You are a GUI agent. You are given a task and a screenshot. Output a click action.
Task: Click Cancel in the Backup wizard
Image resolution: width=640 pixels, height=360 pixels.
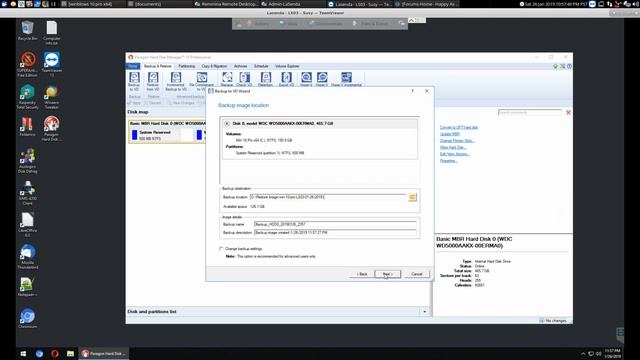coord(417,274)
